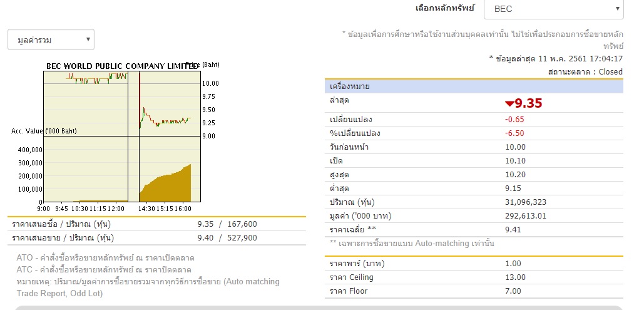Viewport: 644px width, 310px height.
Task: Click the ATO order definition note
Action: (x=106, y=258)
